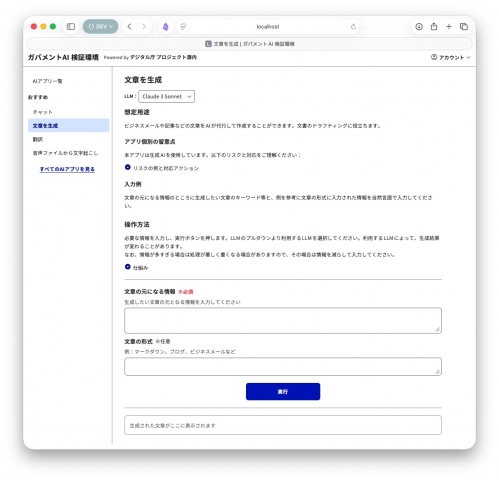The height and width of the screenshot is (480, 499).
Task: Reload the localhost page
Action: point(353,27)
